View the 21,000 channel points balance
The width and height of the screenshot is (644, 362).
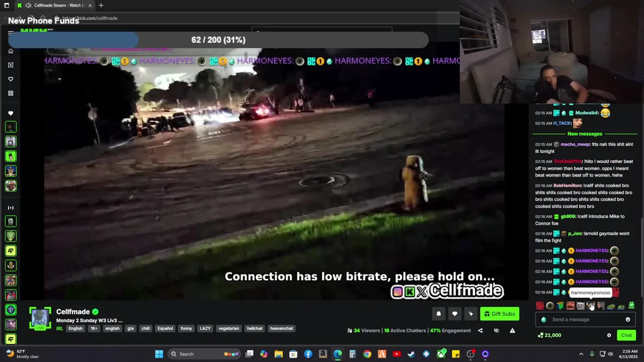coord(549,335)
